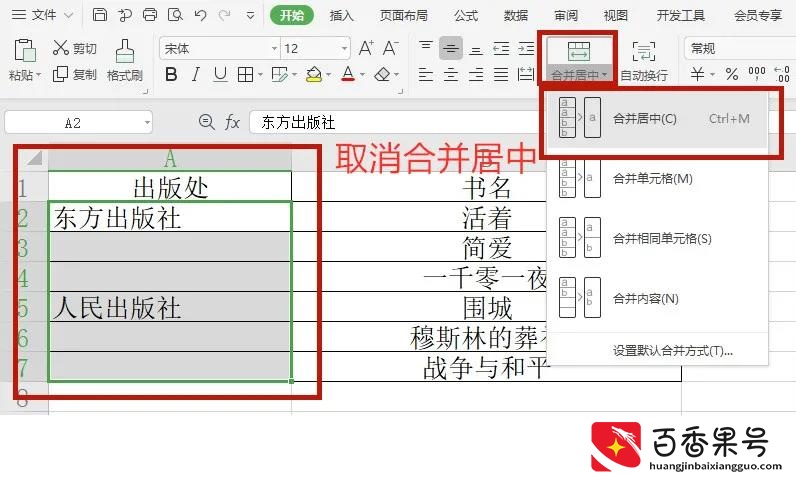Click the 自动换行 wrap text button

coord(644,60)
